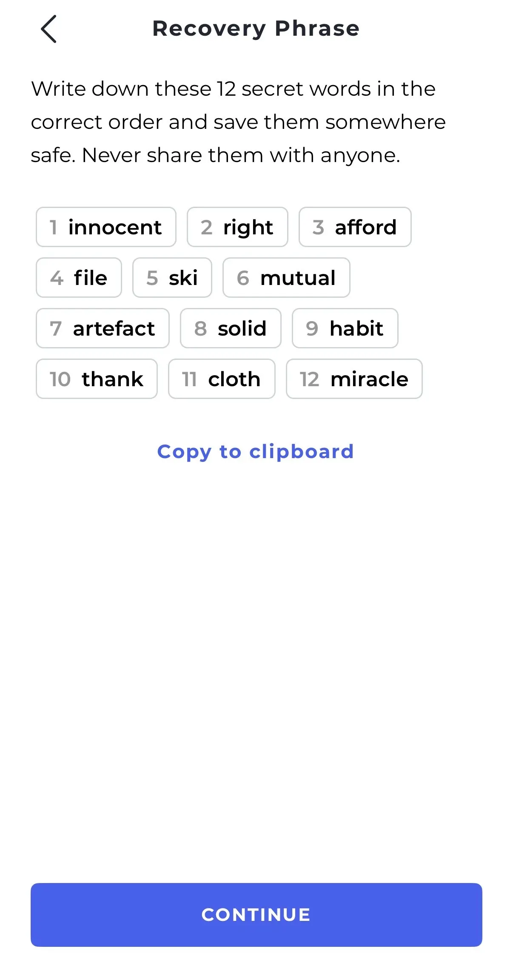This screenshot has width=513, height=980.
Task: Tap Copy to clipboard link
Action: pos(255,451)
